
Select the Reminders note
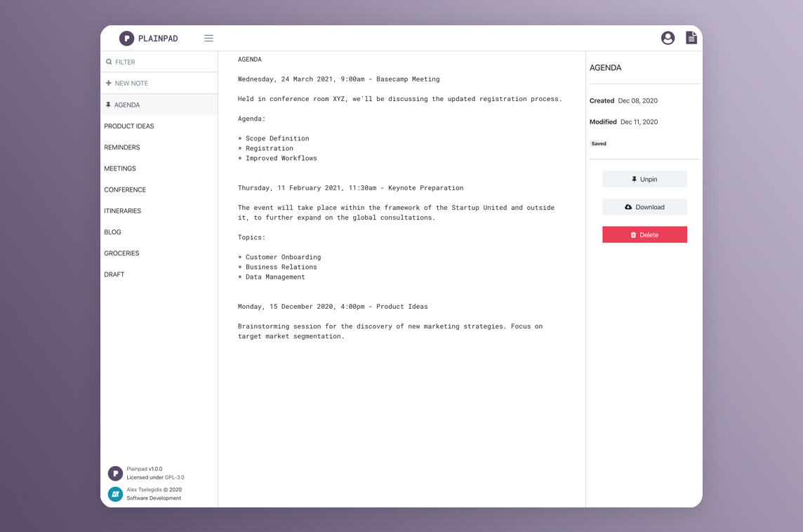point(122,147)
